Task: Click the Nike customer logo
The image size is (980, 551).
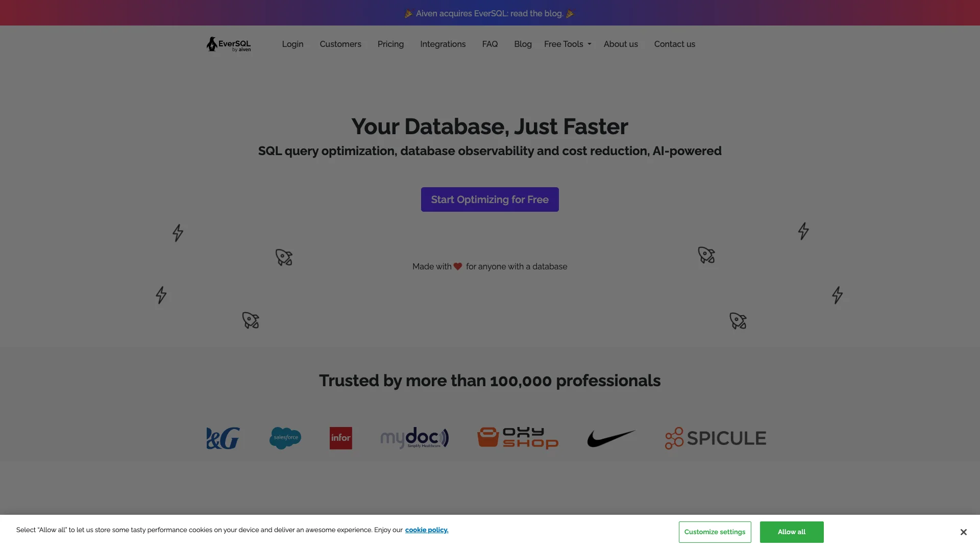Action: pos(610,437)
